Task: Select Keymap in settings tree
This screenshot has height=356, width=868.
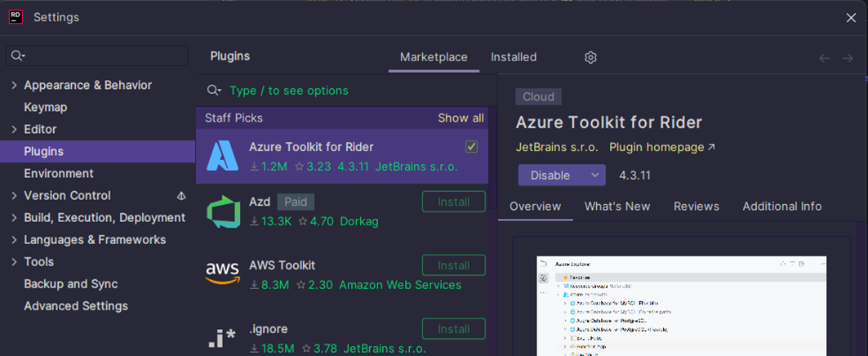Action: (46, 108)
